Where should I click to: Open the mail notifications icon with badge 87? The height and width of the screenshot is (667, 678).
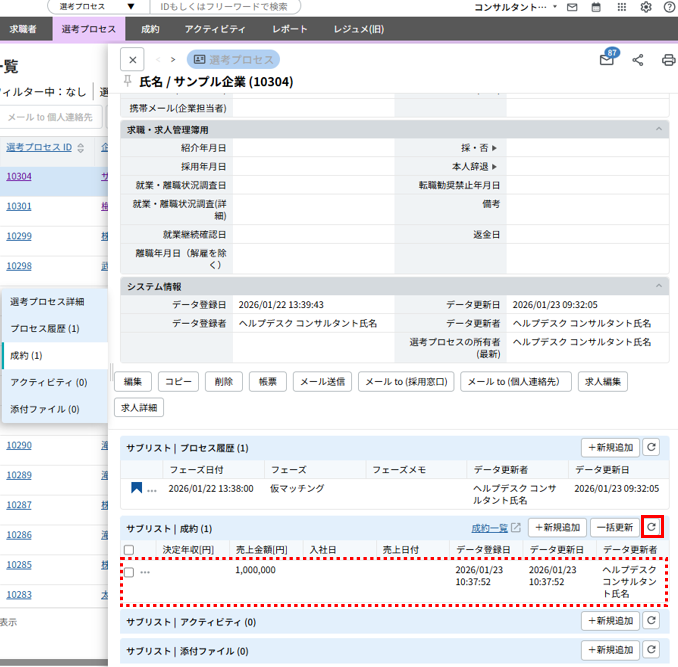pos(607,60)
